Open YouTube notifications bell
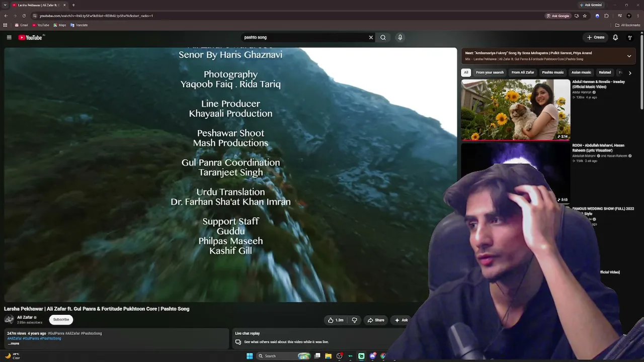The width and height of the screenshot is (644, 362). [x=615, y=37]
